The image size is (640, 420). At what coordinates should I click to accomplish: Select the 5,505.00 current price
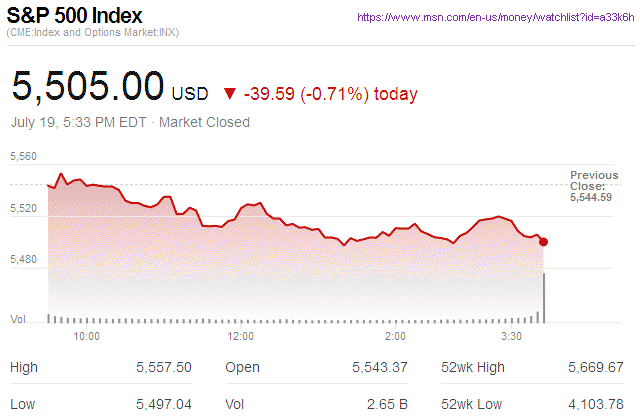(x=87, y=86)
